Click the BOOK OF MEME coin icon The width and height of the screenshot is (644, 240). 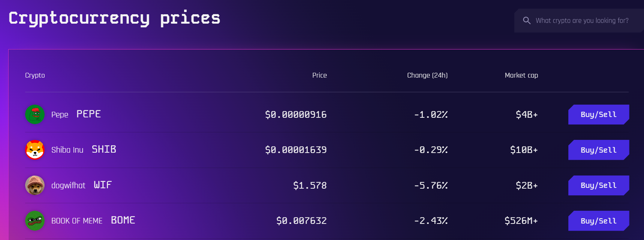pos(35,220)
